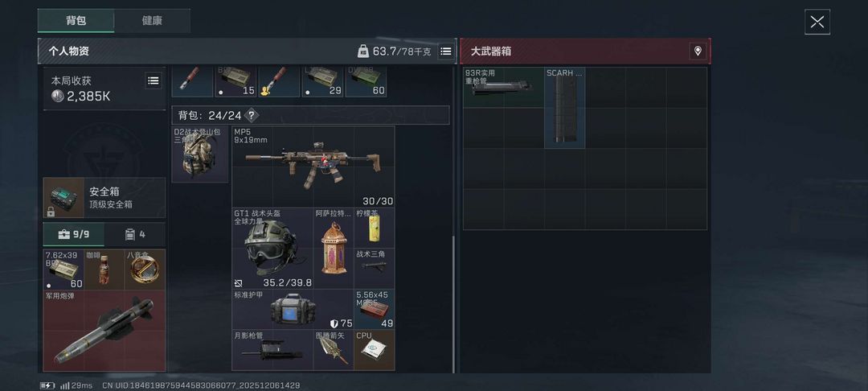The width and height of the screenshot is (868, 391).
Task: Switch to the Health (健康) tab
Action: coord(152,20)
